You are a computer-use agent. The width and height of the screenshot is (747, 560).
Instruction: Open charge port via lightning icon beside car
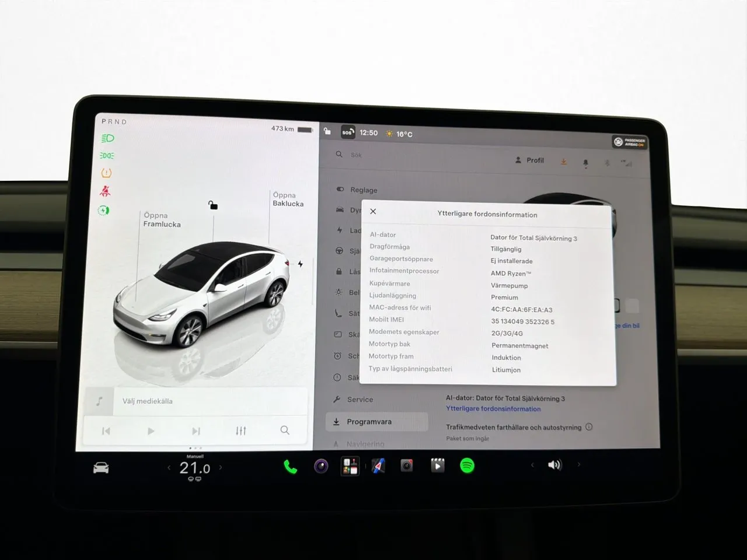(x=301, y=264)
